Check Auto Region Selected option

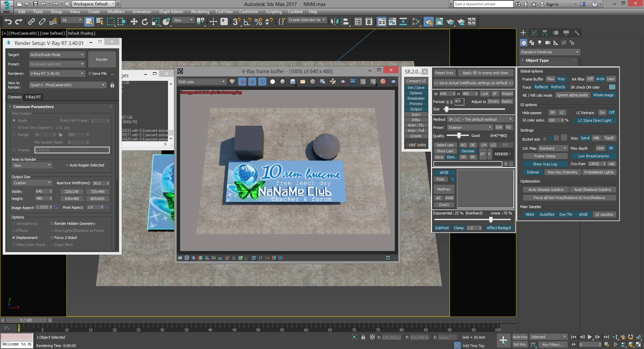click(x=67, y=165)
